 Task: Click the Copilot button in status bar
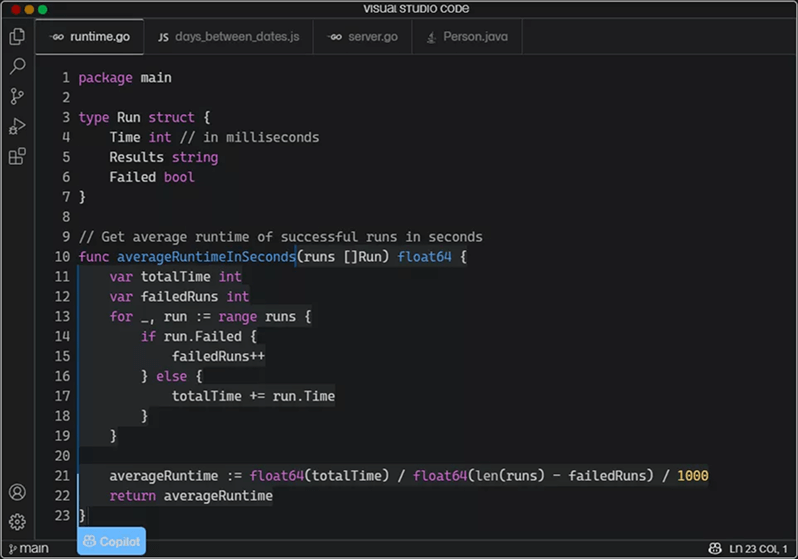click(x=111, y=542)
